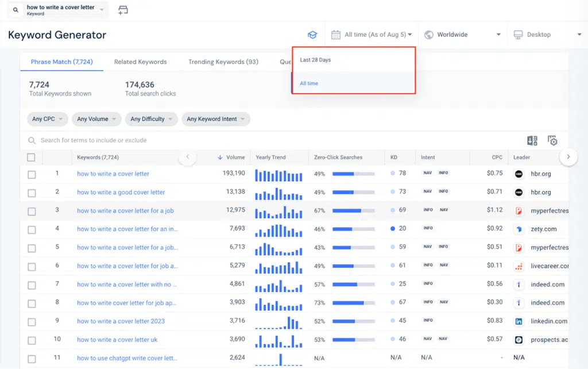Check the checkbox for row 1 keyword
588x369 pixels.
[32, 174]
